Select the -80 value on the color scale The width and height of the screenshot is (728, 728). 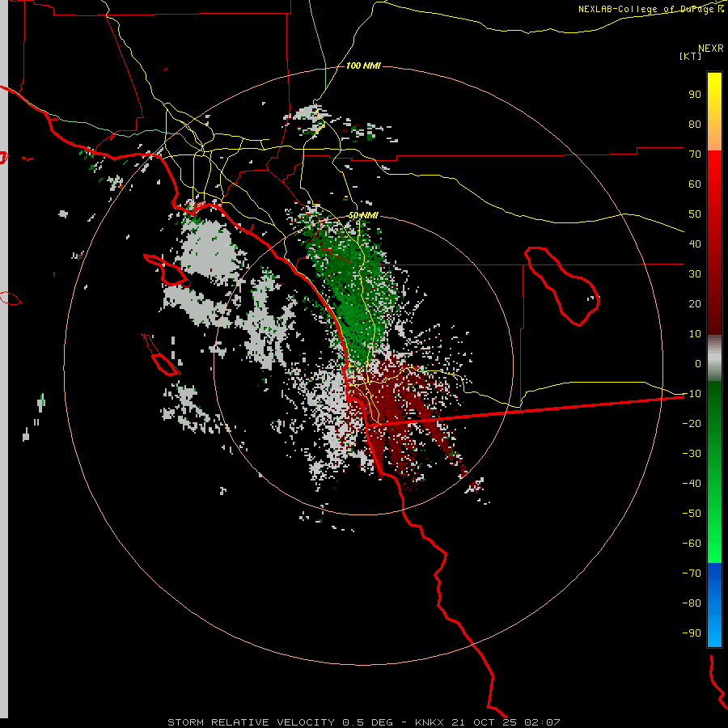click(692, 603)
